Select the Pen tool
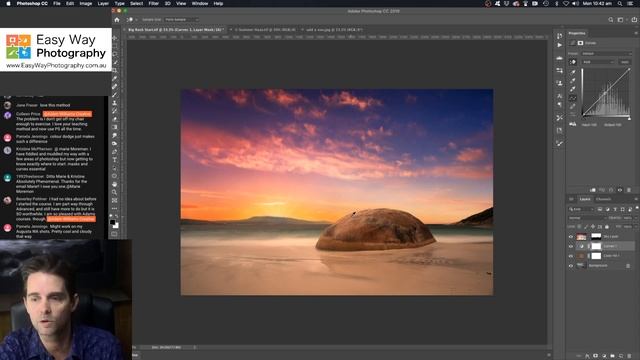 point(115,151)
